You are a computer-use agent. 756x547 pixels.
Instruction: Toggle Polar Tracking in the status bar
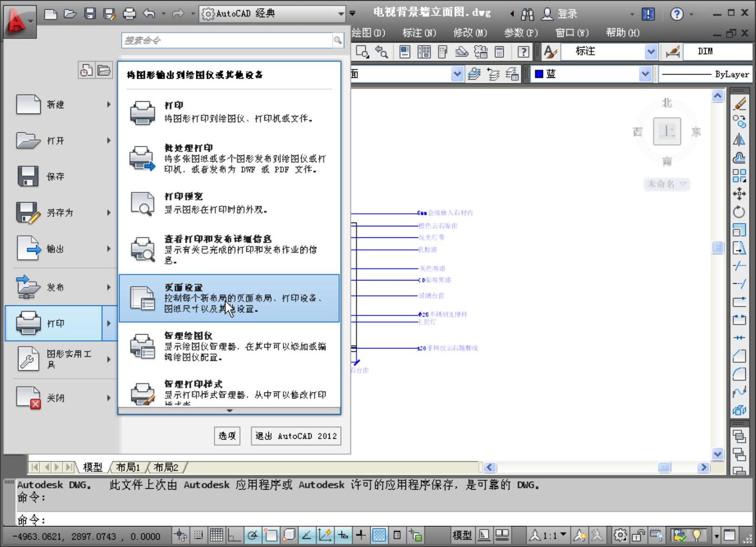pyautogui.click(x=252, y=535)
